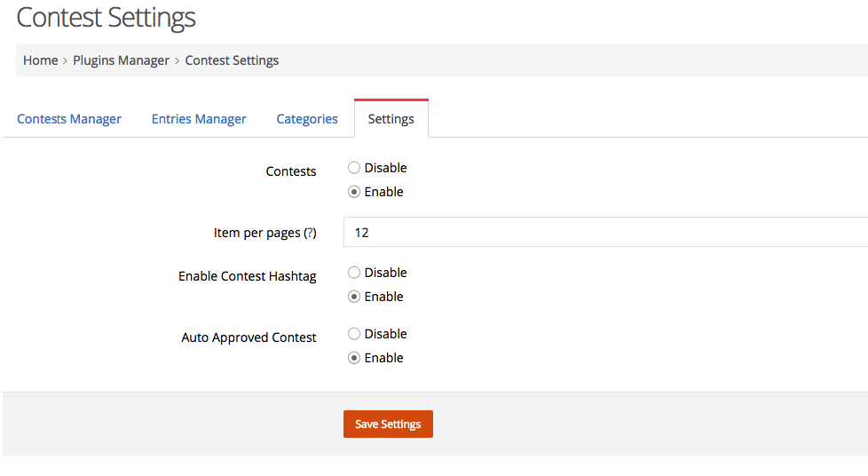
Task: Select Enable for Enable Contest Hashtag
Action: 354,297
